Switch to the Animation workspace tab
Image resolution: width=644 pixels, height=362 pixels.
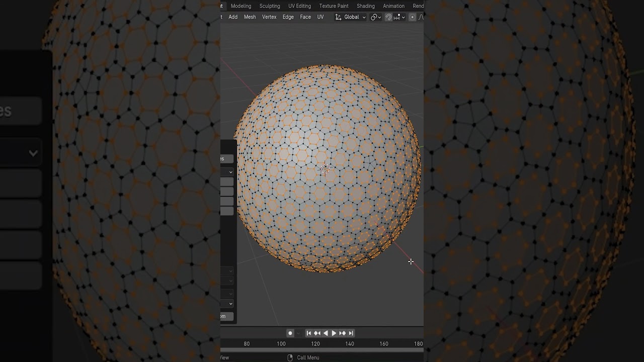coord(393,6)
